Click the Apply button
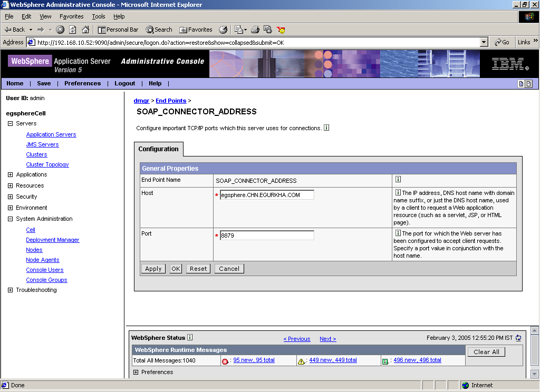The width and height of the screenshot is (540, 392). (x=153, y=269)
